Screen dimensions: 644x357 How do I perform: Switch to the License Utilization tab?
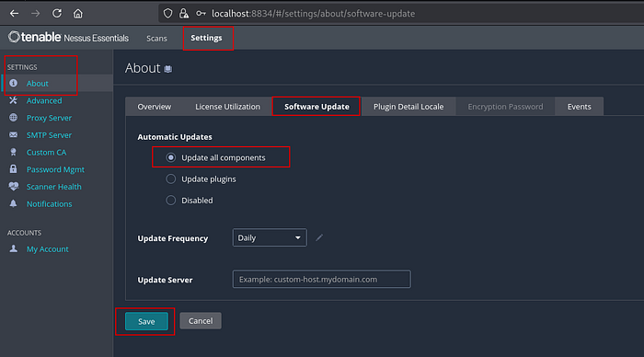point(227,107)
